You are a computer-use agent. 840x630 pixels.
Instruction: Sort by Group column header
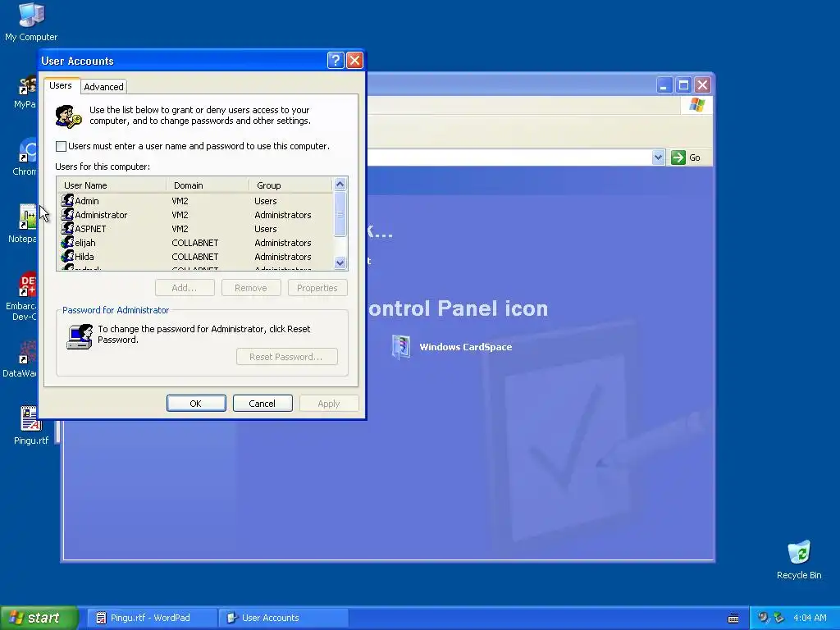click(290, 185)
